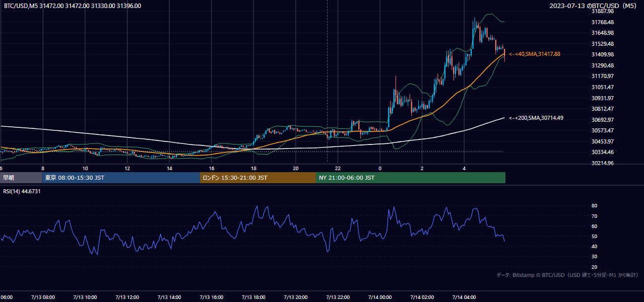Click hour tick 14 under the price chart
The width and height of the screenshot is (644, 302).
(169, 168)
